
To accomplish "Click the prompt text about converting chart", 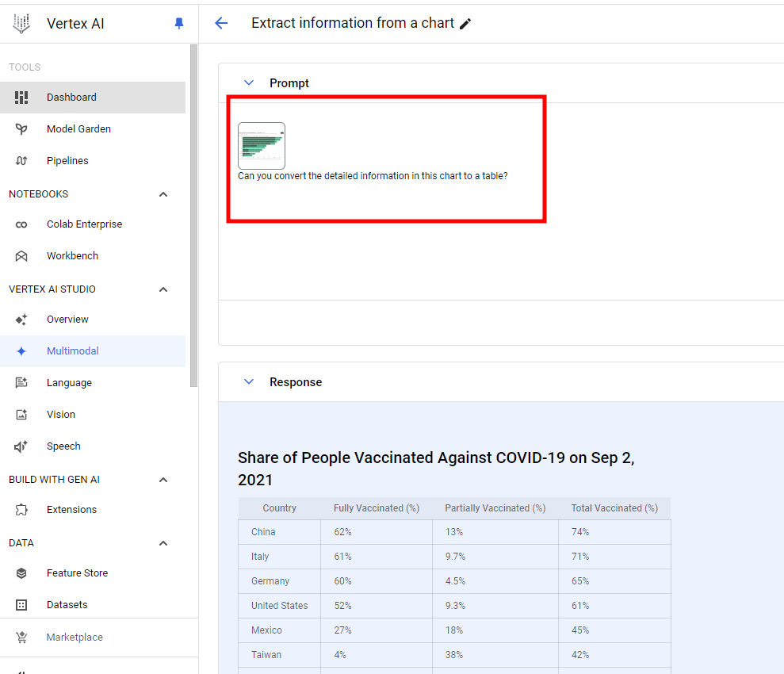I will pos(373,176).
